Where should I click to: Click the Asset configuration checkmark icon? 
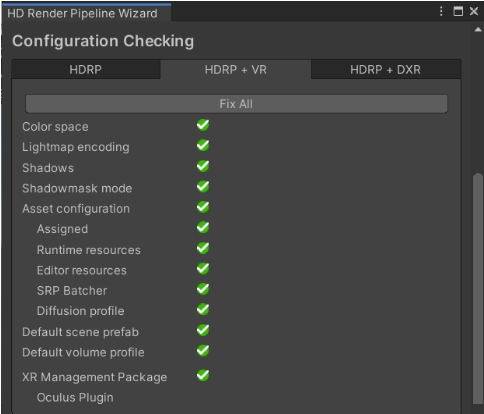point(203,207)
